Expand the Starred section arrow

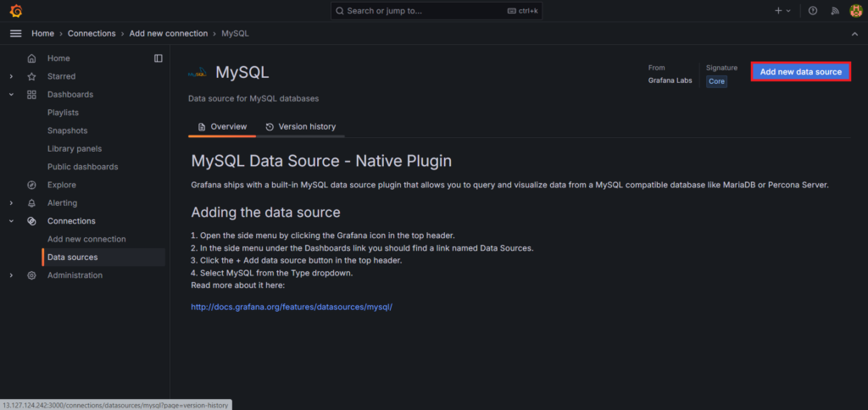click(11, 76)
